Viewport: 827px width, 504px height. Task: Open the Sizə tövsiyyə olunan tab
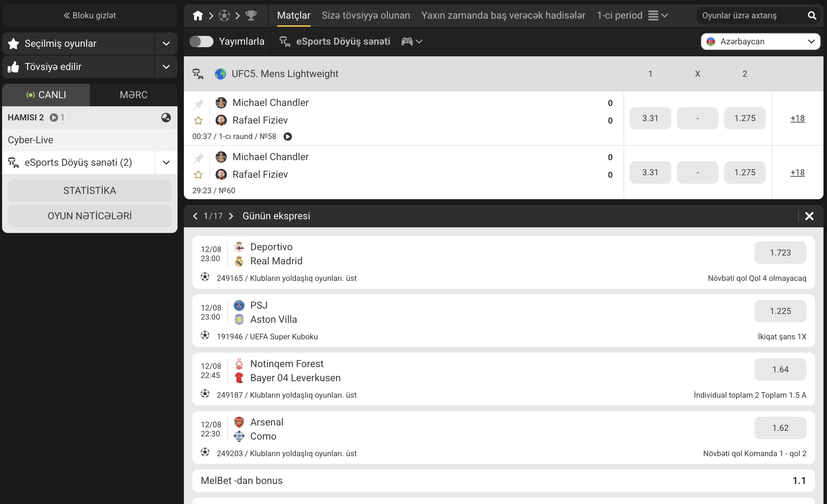pyautogui.click(x=366, y=15)
